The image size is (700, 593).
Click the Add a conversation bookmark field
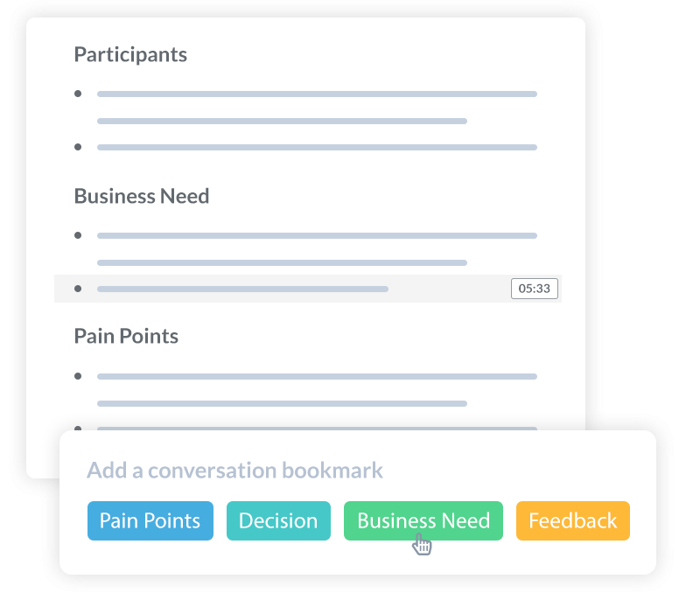coord(234,471)
